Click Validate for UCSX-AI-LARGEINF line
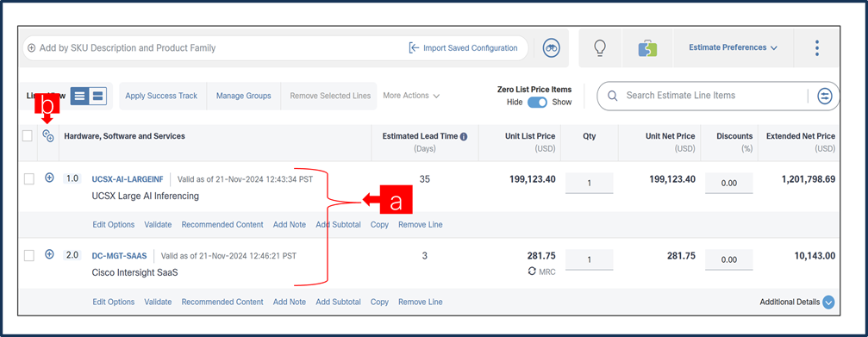This screenshot has width=868, height=337. coord(158,225)
